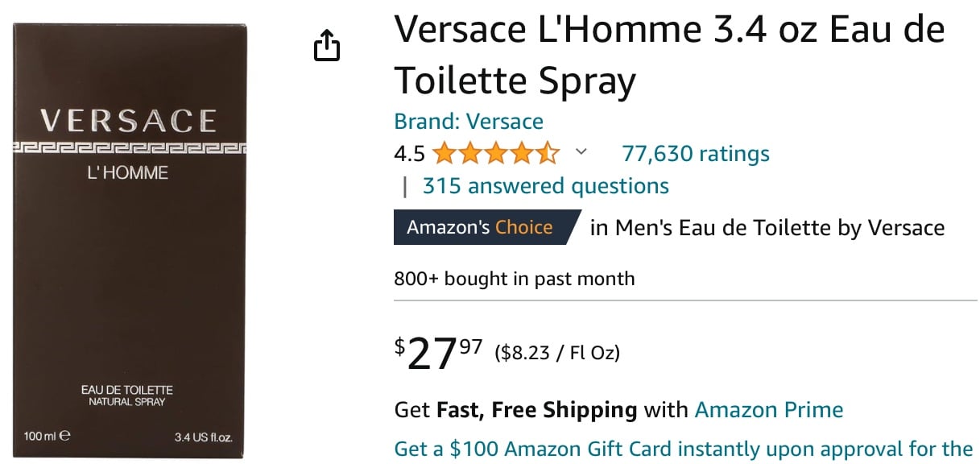Click the $27.97 price
Viewport: 980px width, 464px height.
point(438,353)
